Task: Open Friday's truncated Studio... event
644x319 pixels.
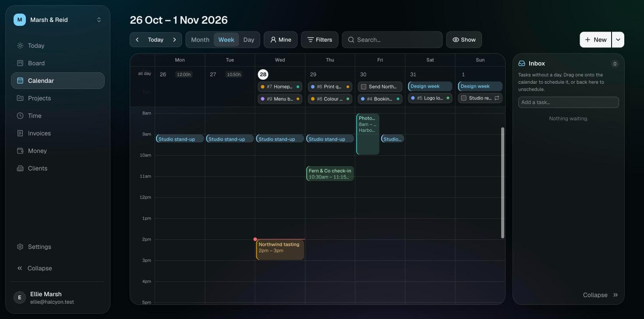Action: [x=392, y=139]
